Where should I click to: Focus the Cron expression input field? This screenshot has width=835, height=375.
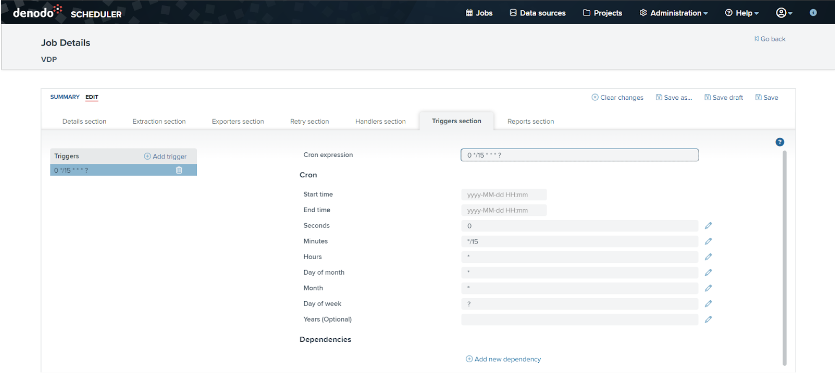(x=579, y=155)
